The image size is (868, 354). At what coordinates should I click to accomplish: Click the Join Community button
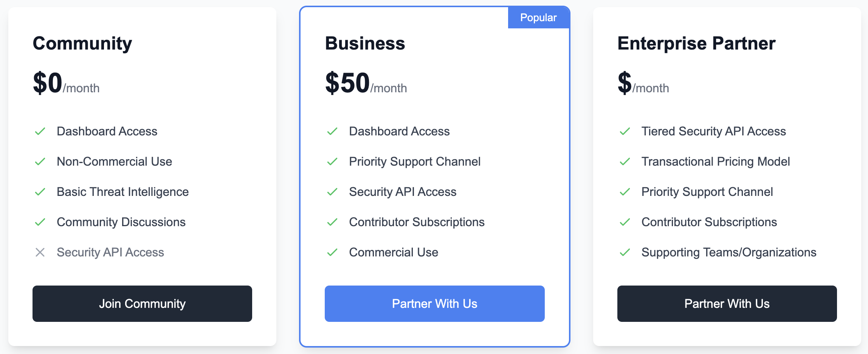pos(142,304)
